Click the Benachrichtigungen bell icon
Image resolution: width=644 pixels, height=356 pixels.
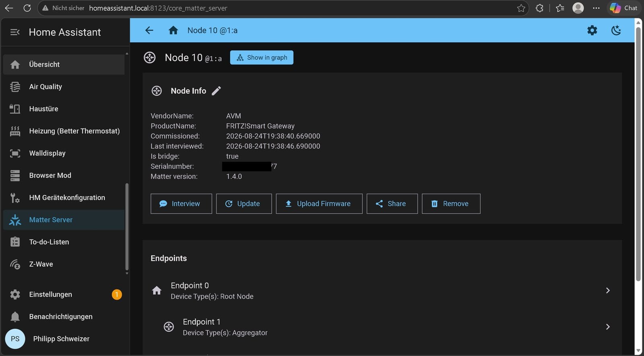coord(15,317)
